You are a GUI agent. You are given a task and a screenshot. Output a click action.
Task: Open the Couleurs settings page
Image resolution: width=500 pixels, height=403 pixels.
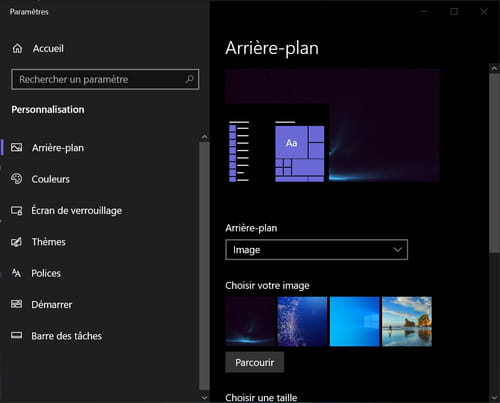(50, 179)
